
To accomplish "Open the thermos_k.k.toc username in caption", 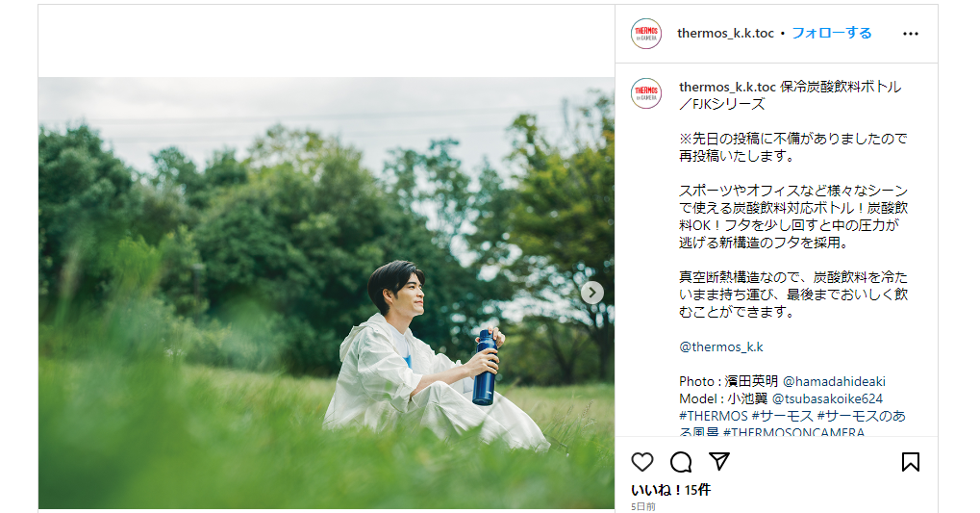I will pyautogui.click(x=727, y=87).
